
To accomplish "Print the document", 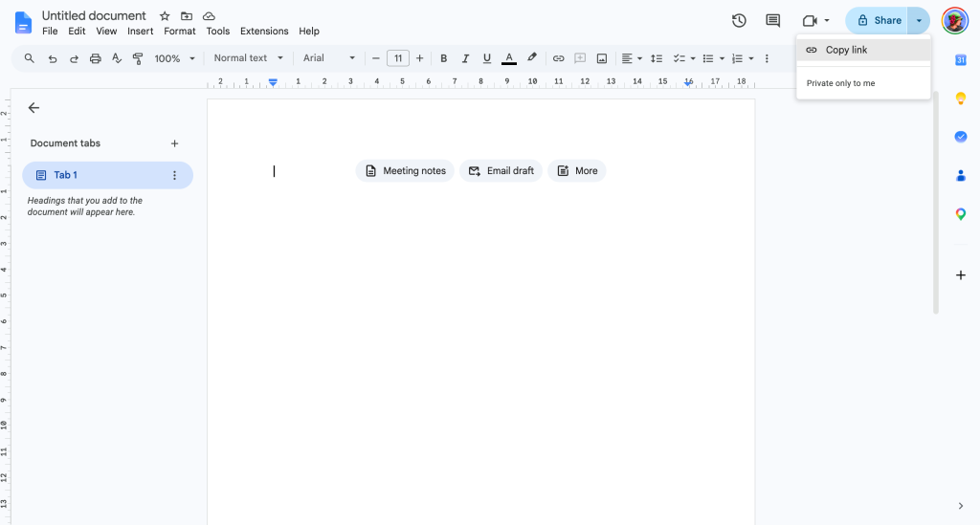I will click(95, 58).
